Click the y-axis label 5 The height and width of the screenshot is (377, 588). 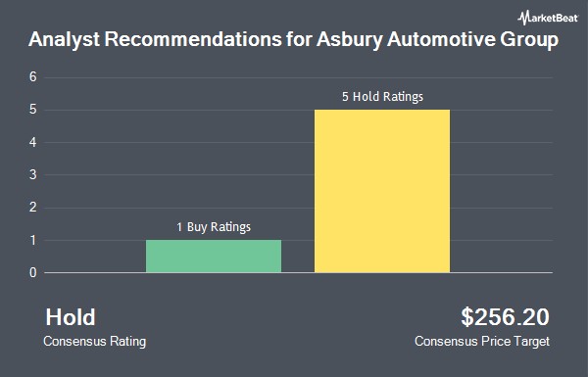pos(33,110)
